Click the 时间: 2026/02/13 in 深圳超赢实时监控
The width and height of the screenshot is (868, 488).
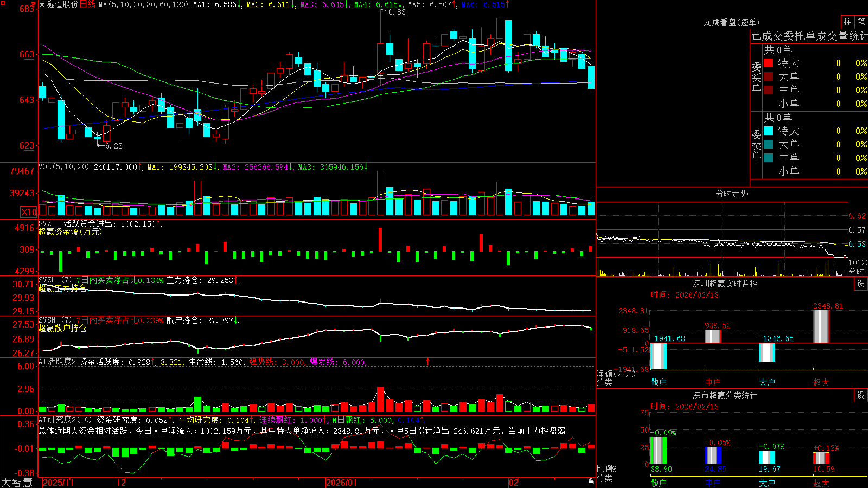coord(685,295)
